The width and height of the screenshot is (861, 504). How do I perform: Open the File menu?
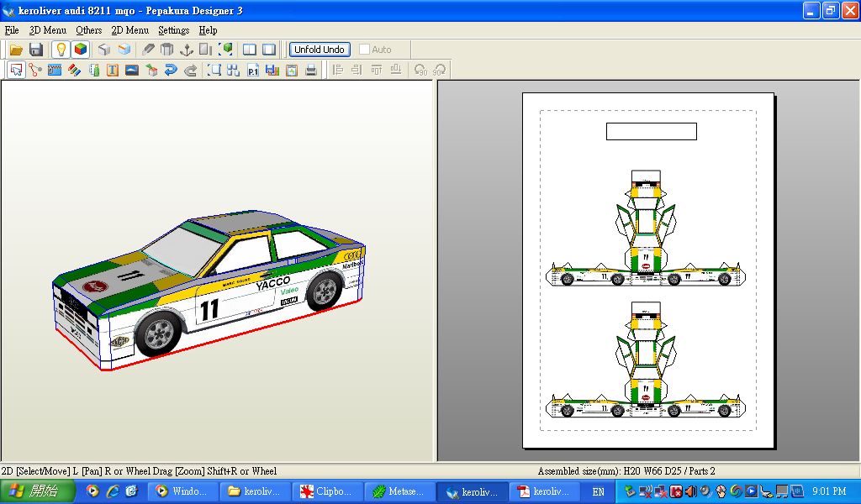coord(11,30)
